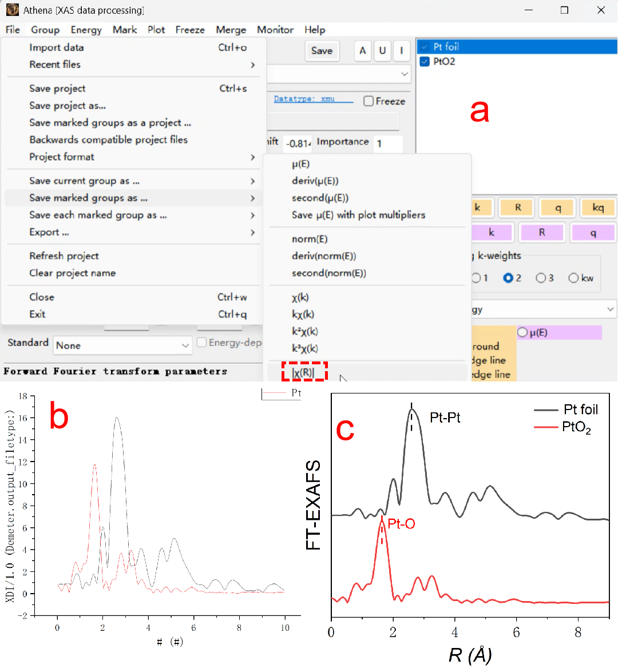
Task: Toggle the Freeze checkbox
Action: click(x=369, y=101)
